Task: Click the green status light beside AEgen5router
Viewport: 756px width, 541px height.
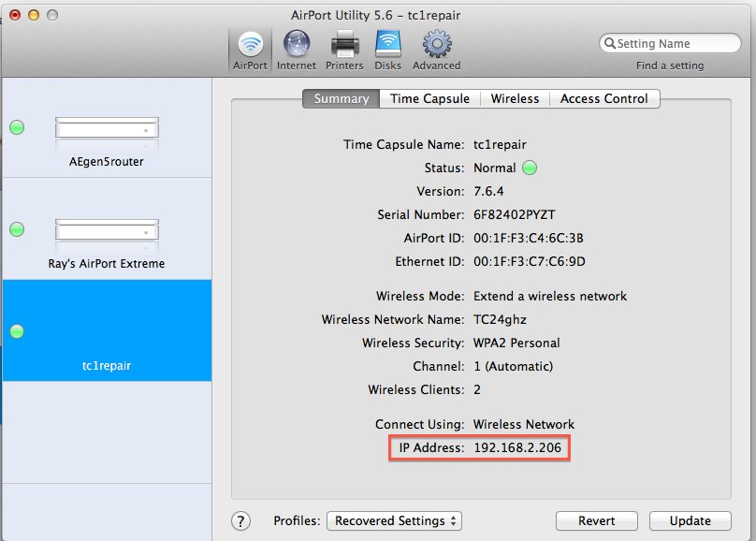Action: coord(17,128)
